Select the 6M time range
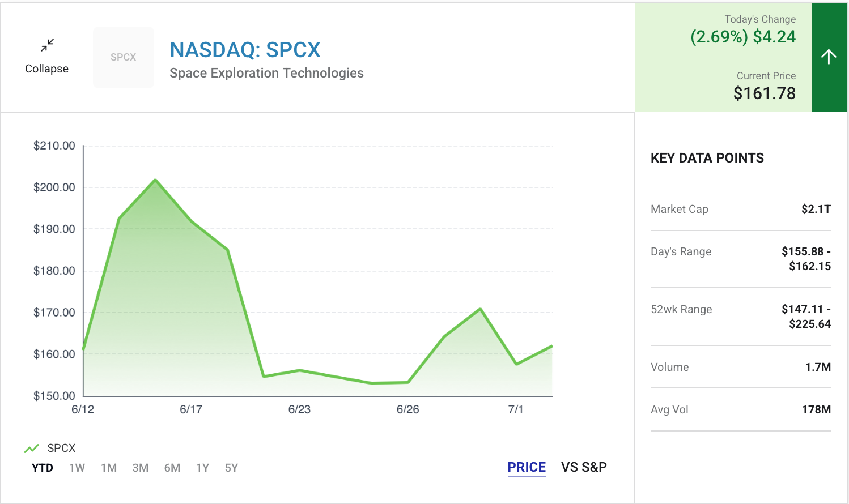Viewport: 849px width, 504px height. tap(172, 468)
